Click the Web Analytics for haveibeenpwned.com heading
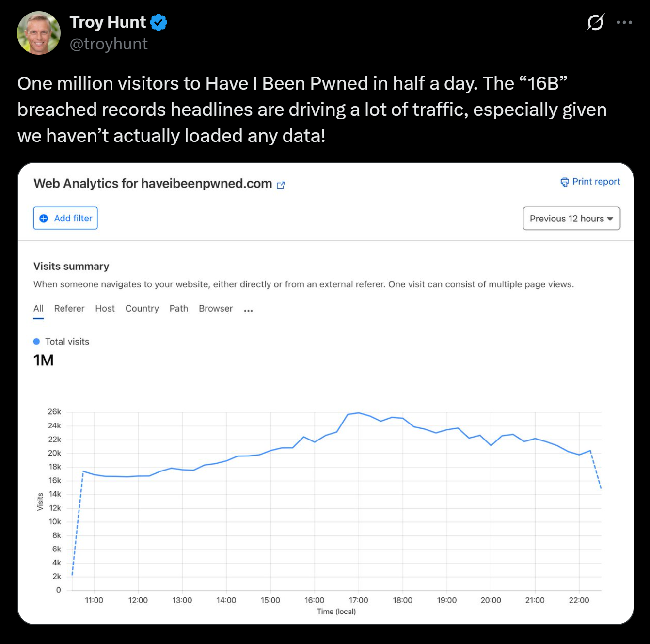 pyautogui.click(x=152, y=184)
